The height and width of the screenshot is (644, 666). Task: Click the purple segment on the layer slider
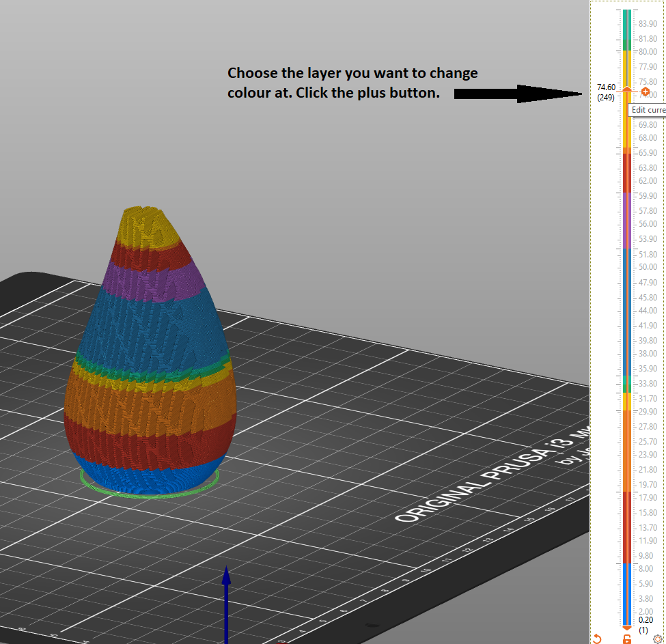[x=627, y=221]
